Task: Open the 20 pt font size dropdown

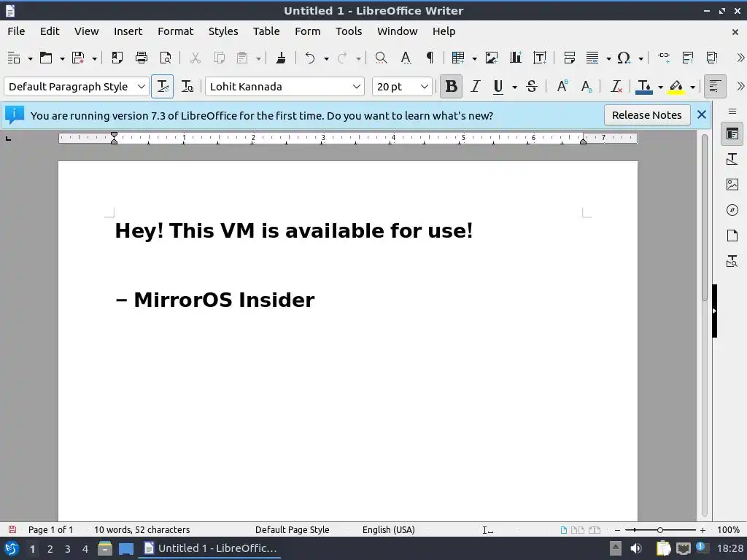Action: [x=424, y=87]
